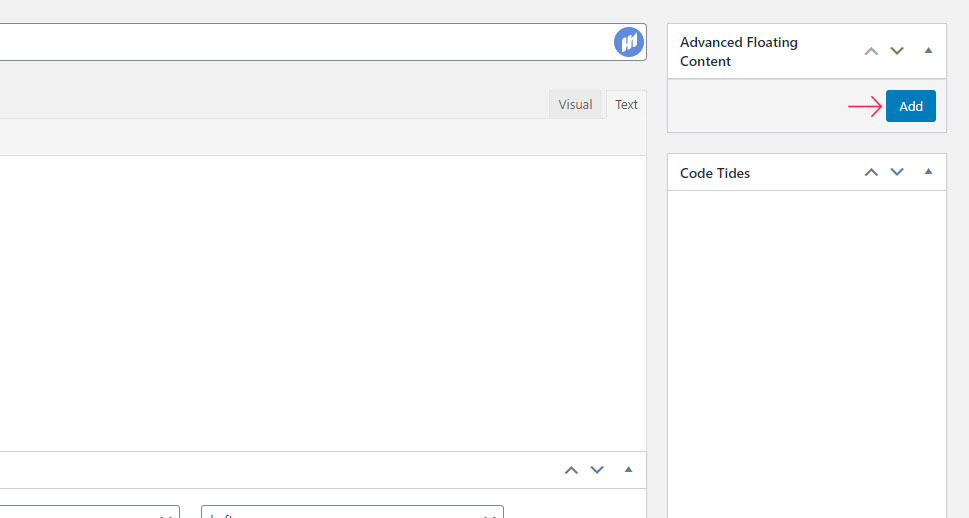Click the blue Add button
Image resolution: width=969 pixels, height=518 pixels.
910,106
